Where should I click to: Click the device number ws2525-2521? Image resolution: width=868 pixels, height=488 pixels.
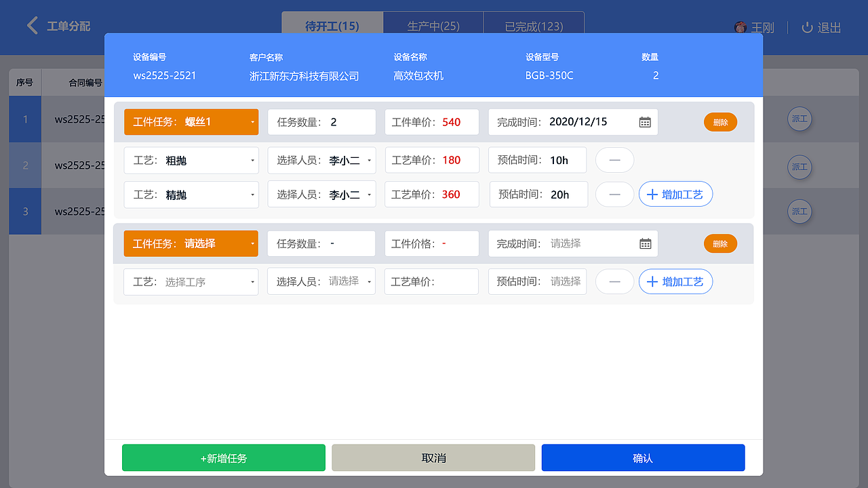165,75
